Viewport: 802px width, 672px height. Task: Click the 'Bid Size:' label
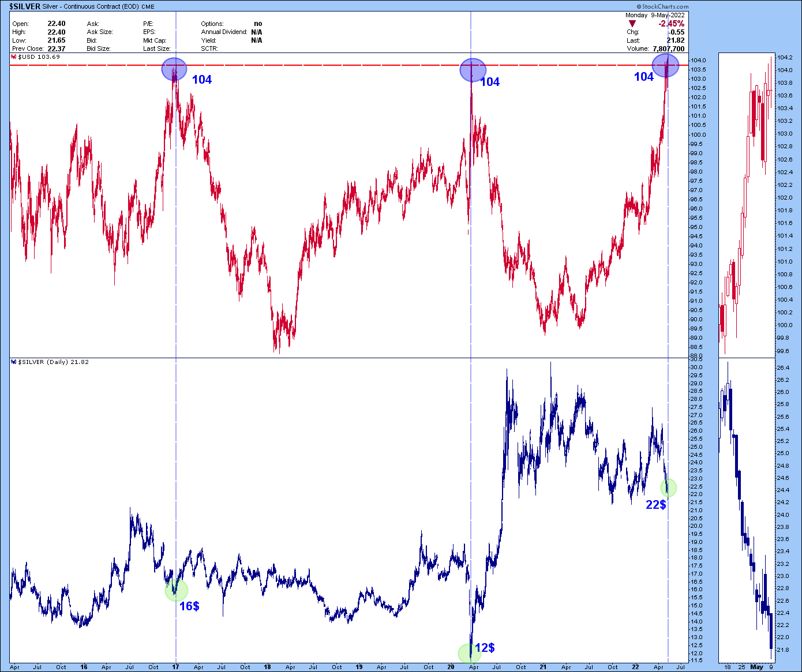click(99, 49)
